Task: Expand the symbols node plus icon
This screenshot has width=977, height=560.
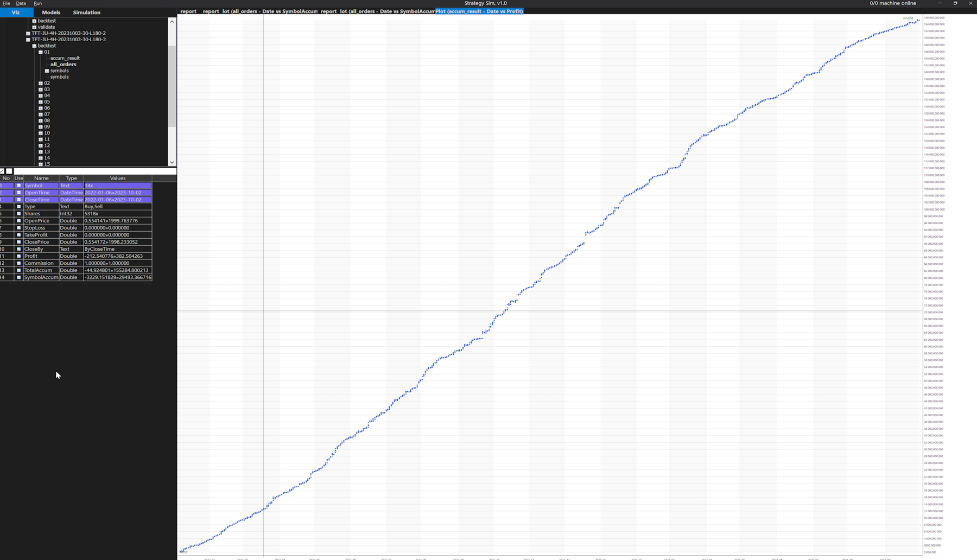Action: click(x=47, y=71)
